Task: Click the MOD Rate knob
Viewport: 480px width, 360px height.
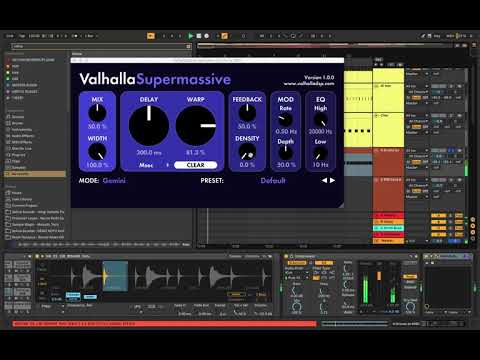Action: tap(285, 119)
